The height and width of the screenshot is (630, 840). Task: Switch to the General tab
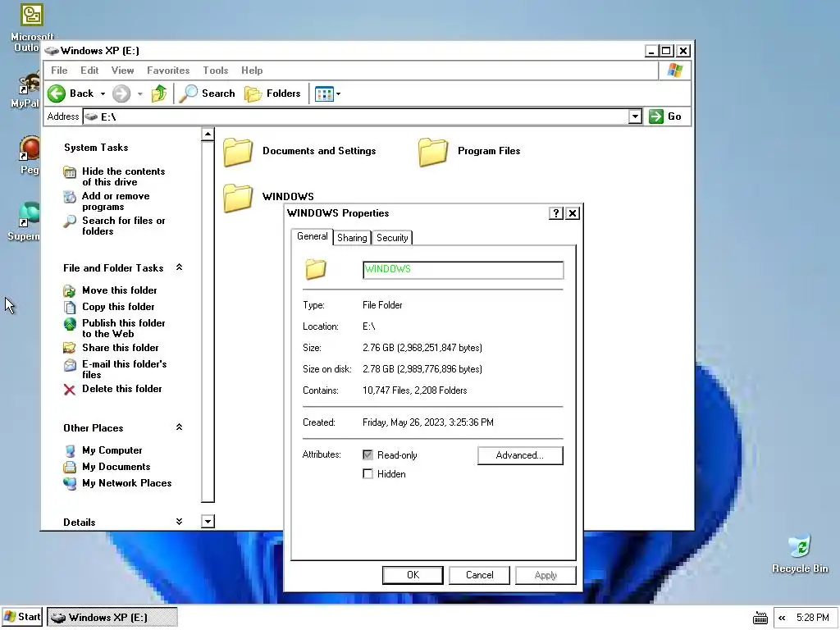(313, 236)
